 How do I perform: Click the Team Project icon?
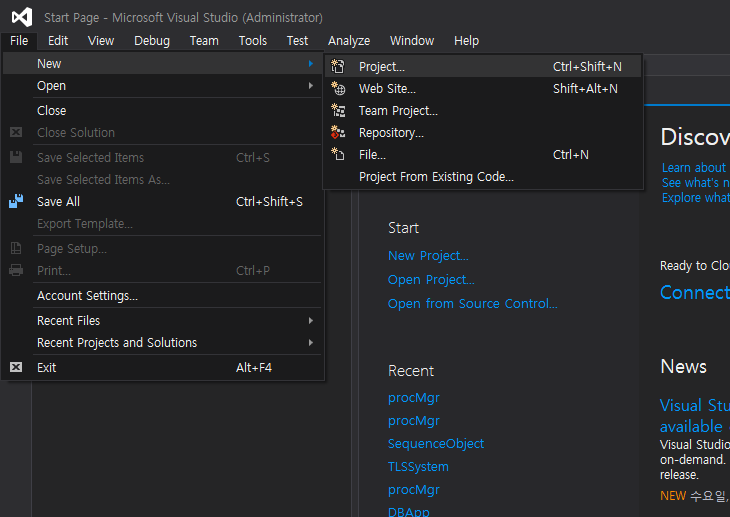(x=338, y=110)
